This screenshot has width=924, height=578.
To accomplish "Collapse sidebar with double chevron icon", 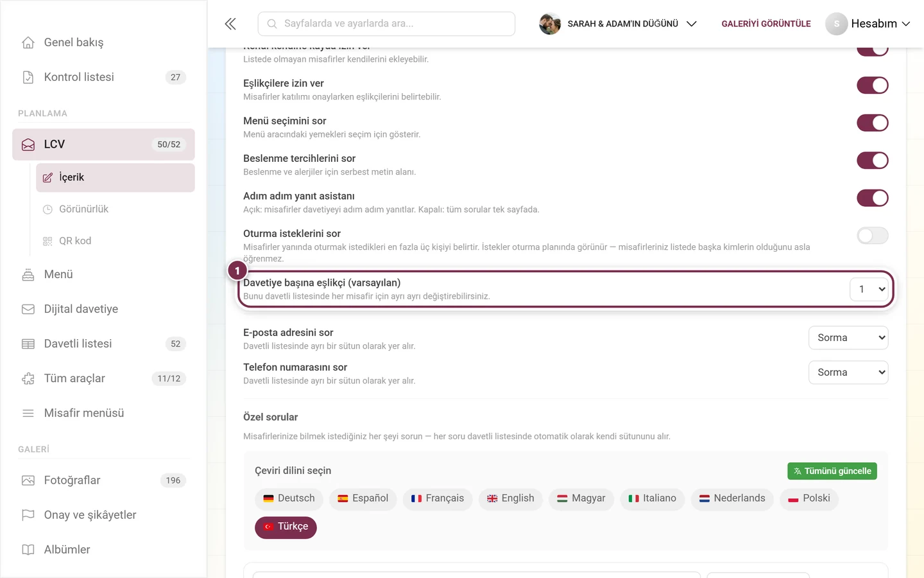I will [230, 24].
